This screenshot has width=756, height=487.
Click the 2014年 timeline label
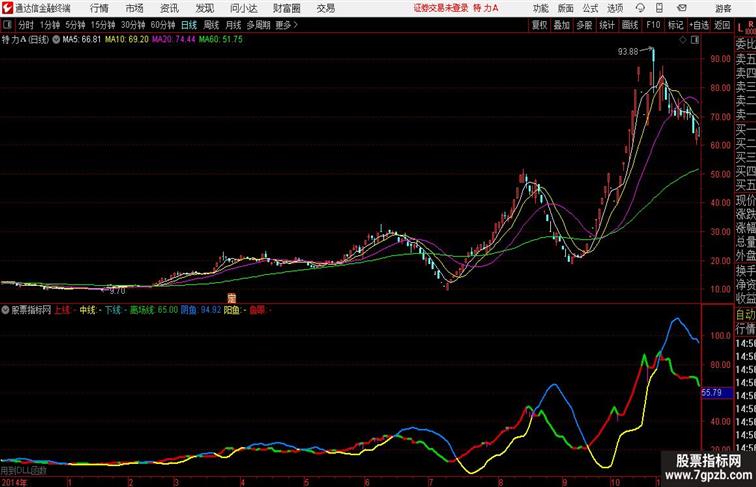click(14, 482)
